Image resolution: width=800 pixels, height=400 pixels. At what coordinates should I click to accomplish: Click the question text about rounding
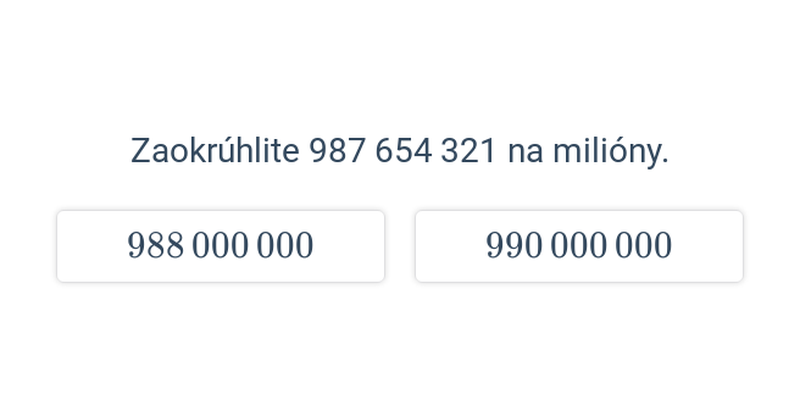coord(399,152)
